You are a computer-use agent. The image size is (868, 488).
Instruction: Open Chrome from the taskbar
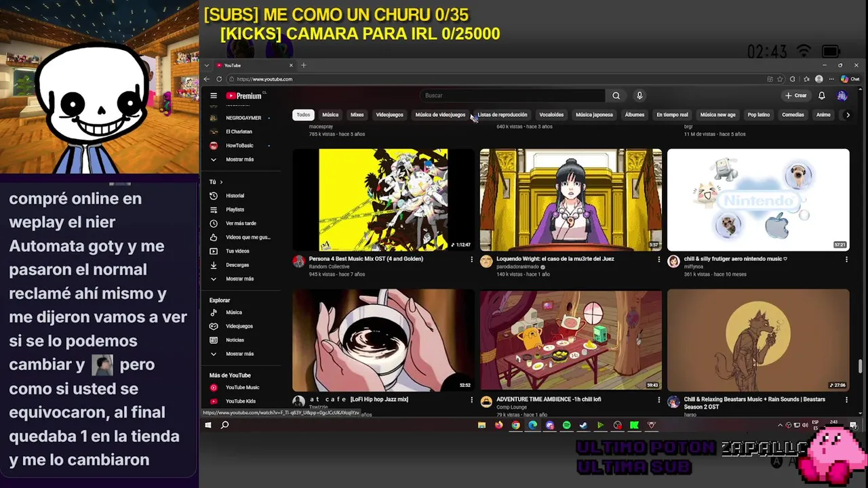[516, 425]
